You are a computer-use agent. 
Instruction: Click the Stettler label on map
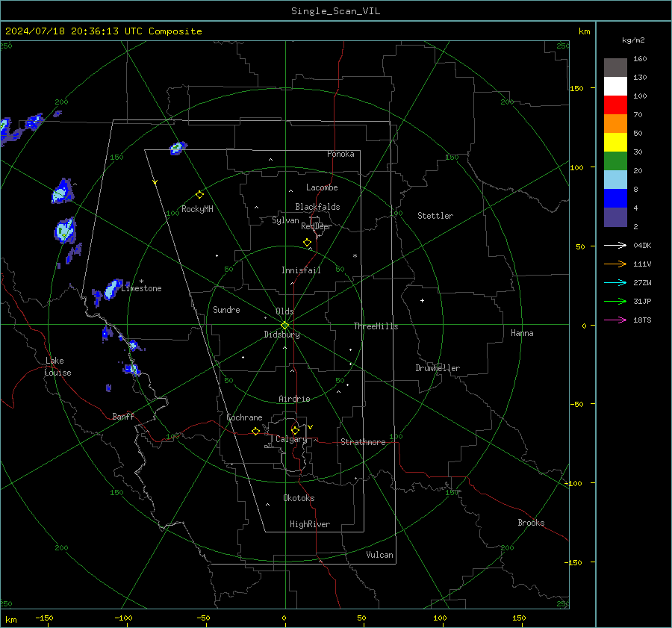435,216
